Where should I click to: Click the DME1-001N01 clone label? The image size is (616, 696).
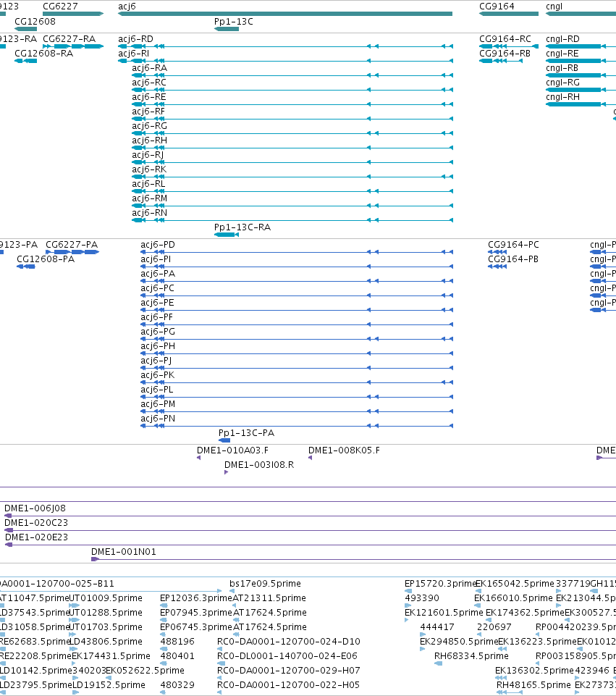[x=124, y=552]
